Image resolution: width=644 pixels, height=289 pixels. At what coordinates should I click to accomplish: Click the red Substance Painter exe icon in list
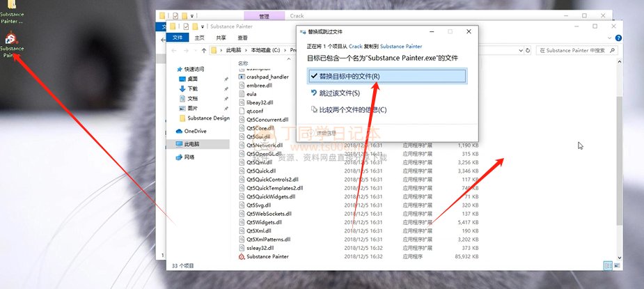(242, 256)
